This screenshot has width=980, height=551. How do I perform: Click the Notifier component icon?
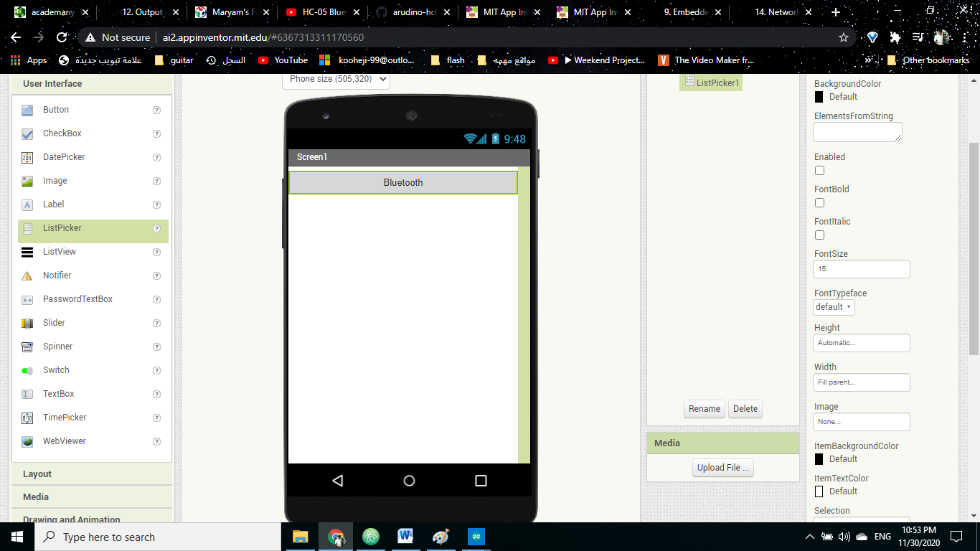(56, 275)
